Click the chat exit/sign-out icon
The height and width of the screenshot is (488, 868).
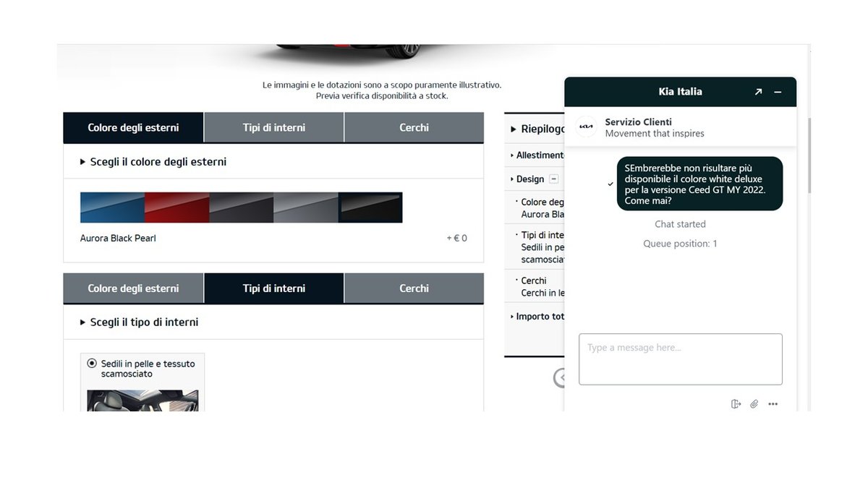click(736, 404)
